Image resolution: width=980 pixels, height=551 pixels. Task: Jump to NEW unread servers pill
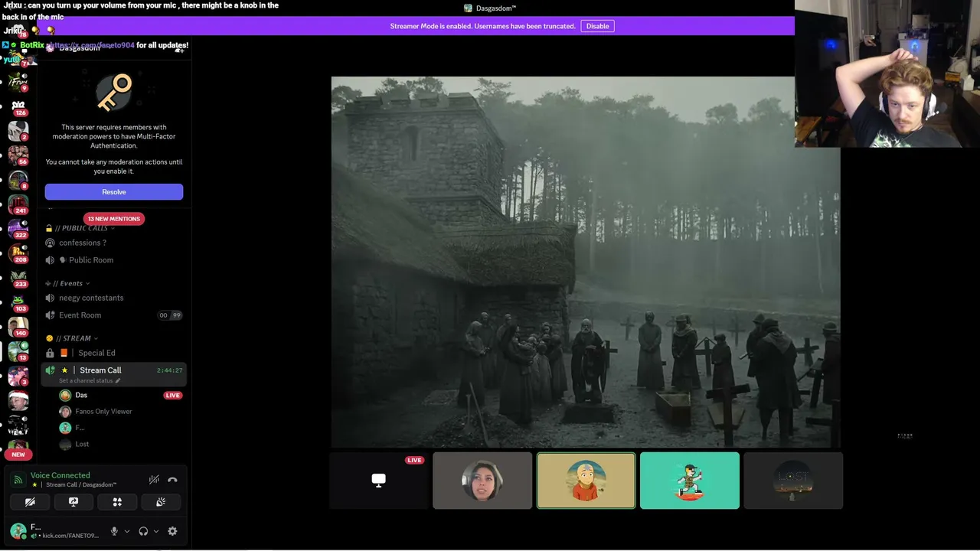click(x=18, y=455)
